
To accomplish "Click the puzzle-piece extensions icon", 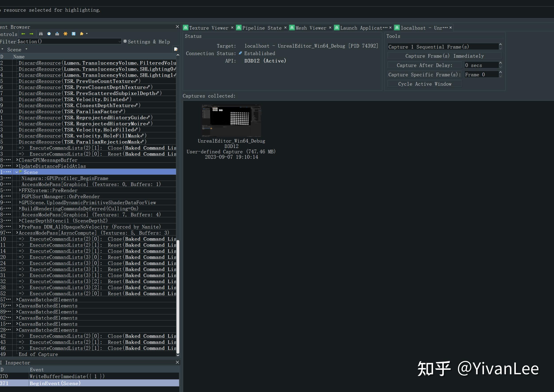I will pos(82,34).
